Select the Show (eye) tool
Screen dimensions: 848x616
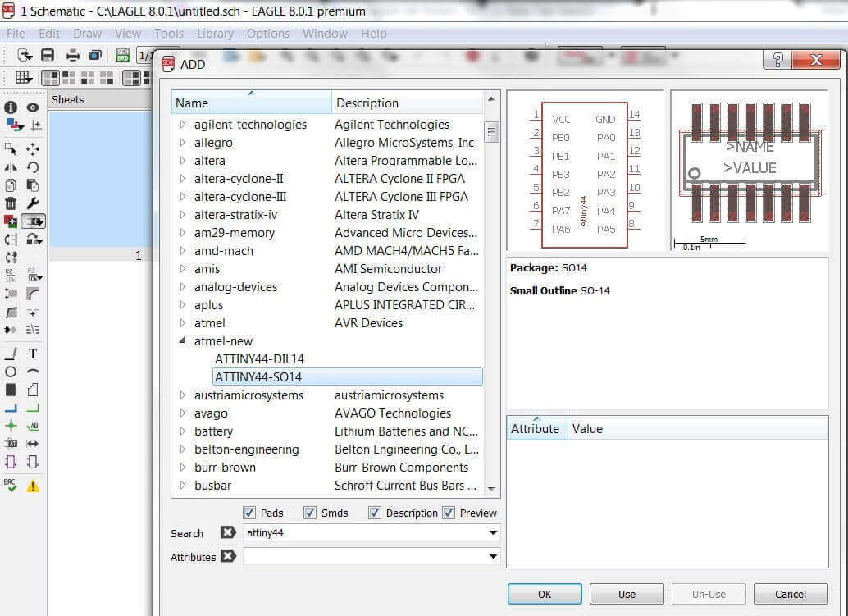pos(33,107)
